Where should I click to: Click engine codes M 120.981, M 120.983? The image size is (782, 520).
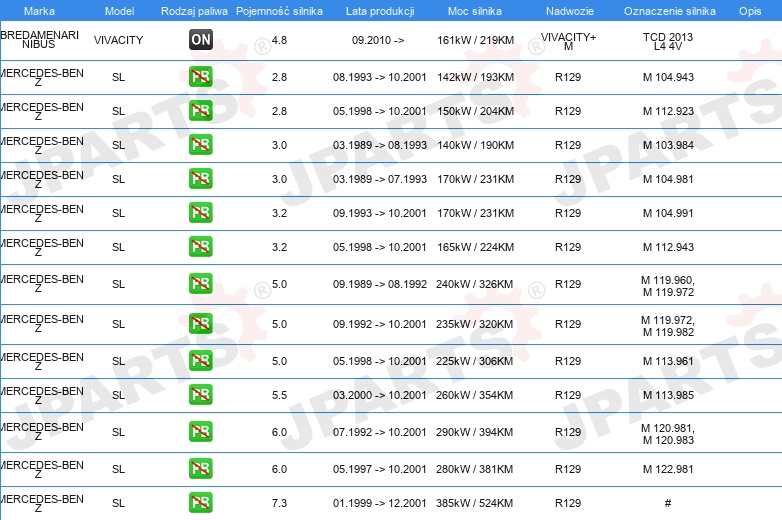point(668,434)
